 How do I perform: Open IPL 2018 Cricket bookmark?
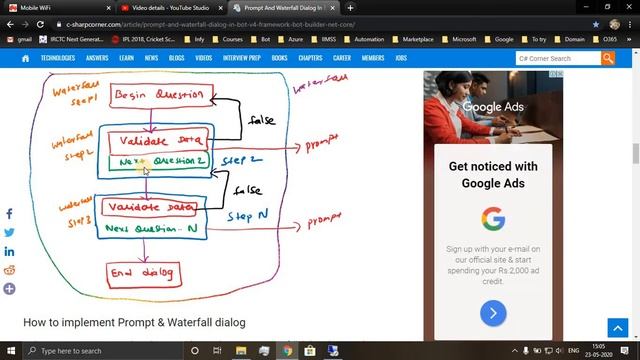click(143, 40)
